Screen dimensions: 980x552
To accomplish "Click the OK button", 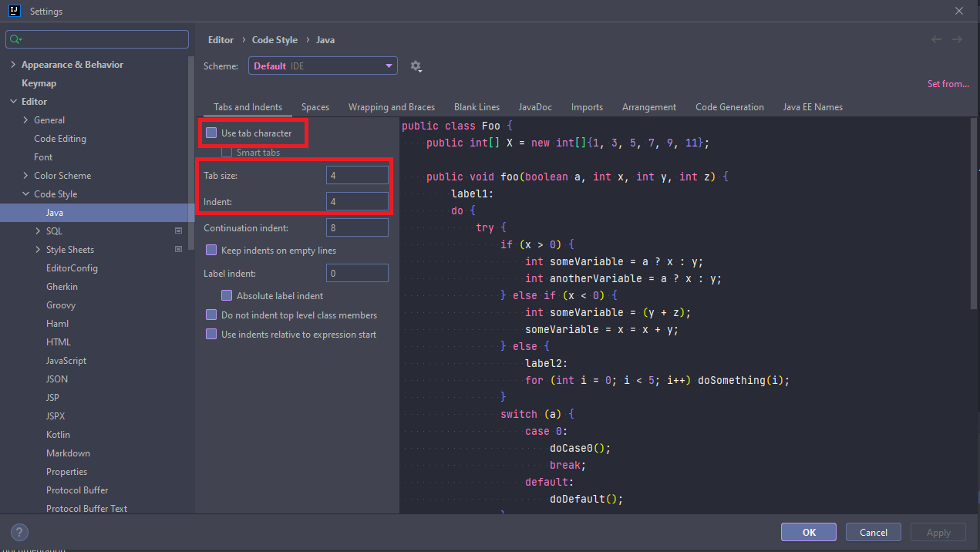I will tap(808, 532).
